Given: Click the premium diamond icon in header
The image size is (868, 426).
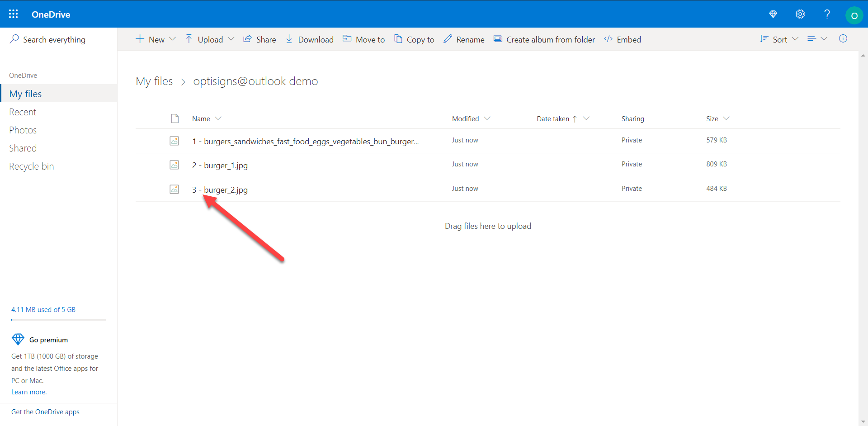Looking at the screenshot, I should tap(773, 14).
